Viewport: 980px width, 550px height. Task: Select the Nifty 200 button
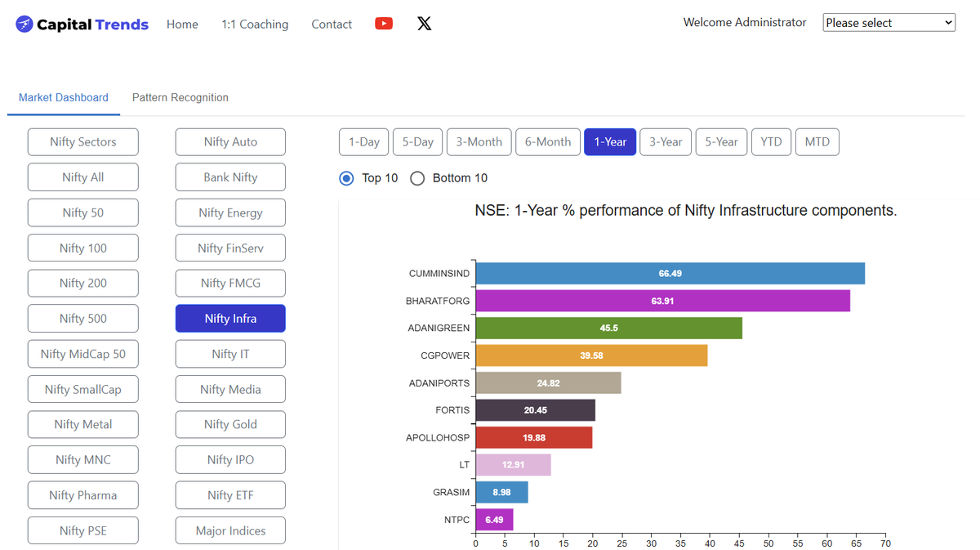point(83,284)
